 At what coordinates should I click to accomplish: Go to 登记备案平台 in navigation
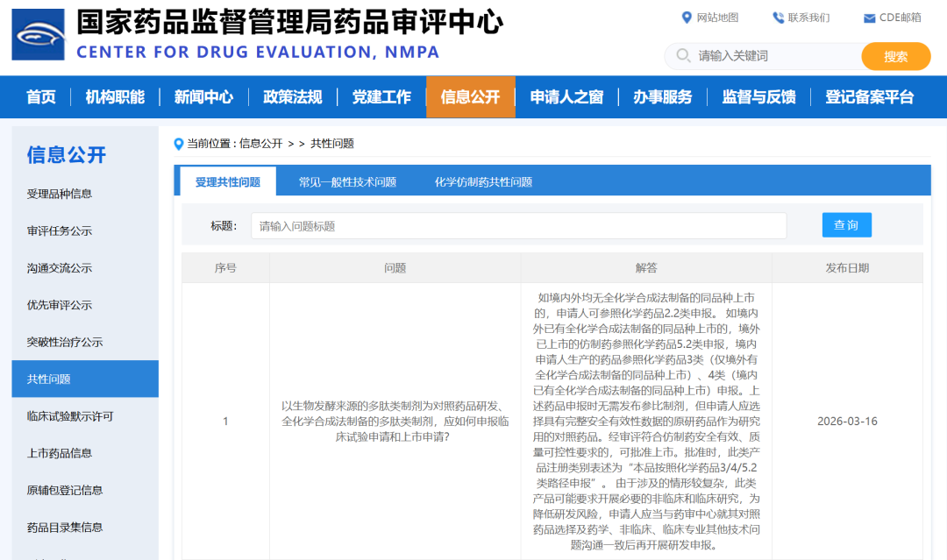pos(869,97)
